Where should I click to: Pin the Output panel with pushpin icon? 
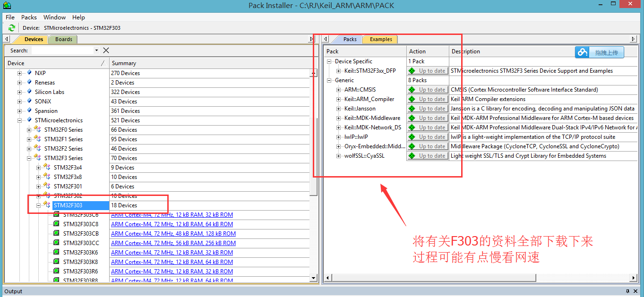tap(628, 291)
